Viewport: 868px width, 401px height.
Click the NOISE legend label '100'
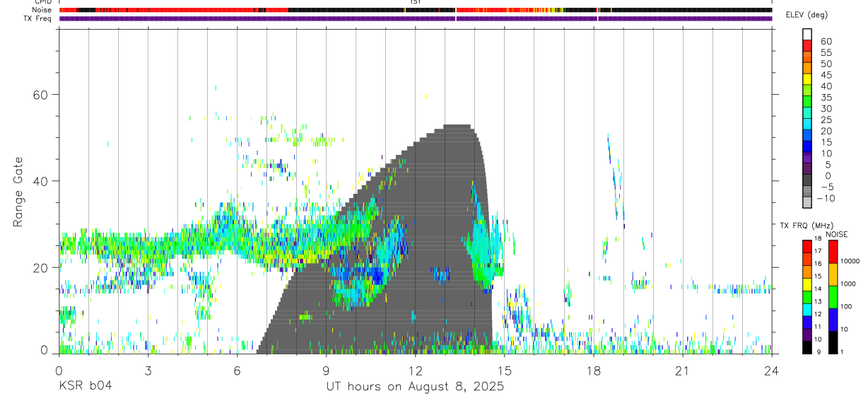tap(847, 307)
